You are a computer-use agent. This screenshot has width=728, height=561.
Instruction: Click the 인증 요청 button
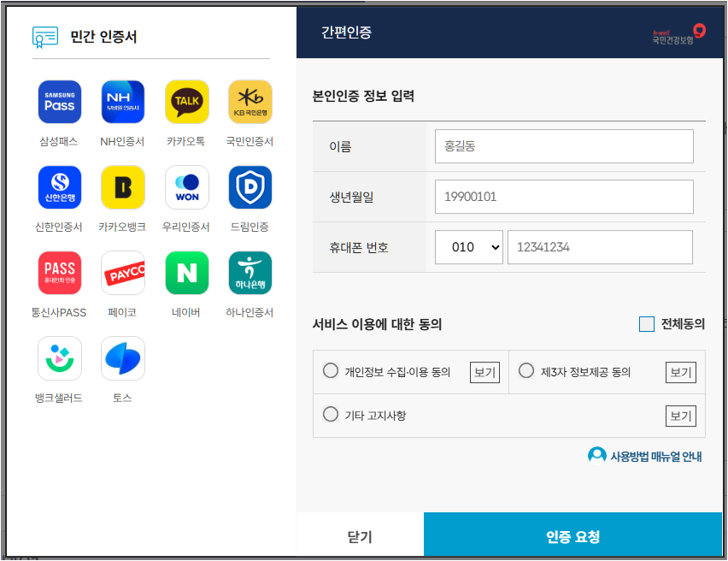573,535
